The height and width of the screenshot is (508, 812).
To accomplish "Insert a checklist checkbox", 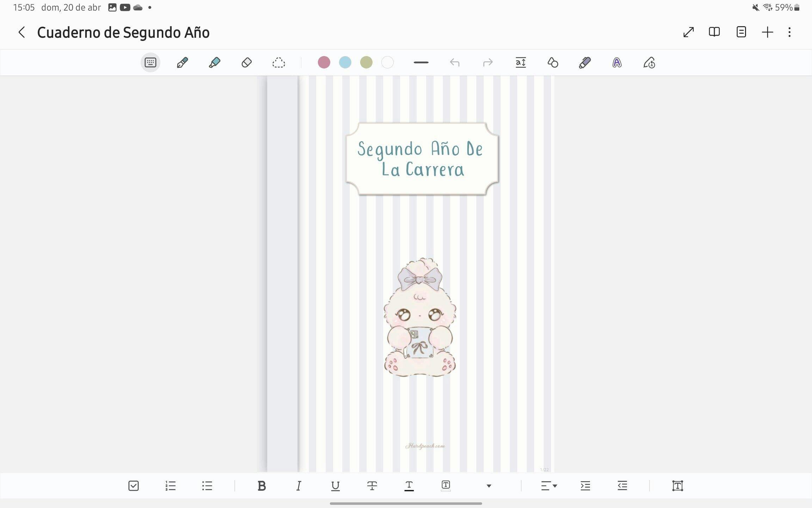I will click(134, 486).
